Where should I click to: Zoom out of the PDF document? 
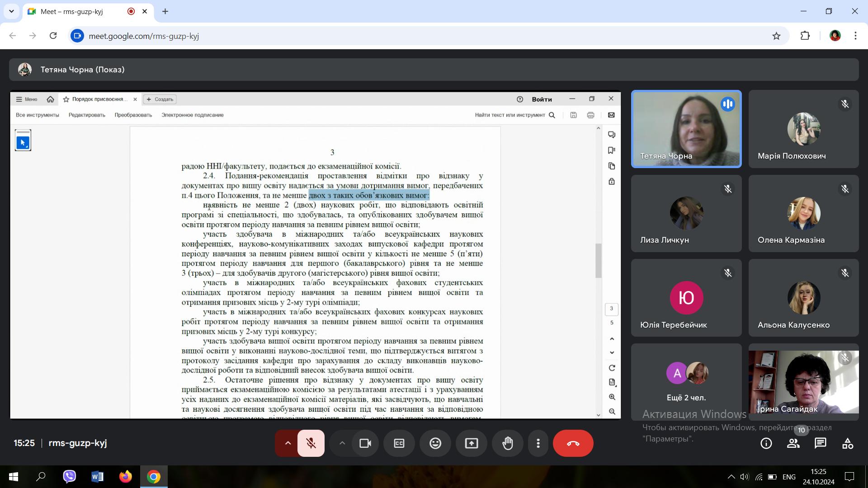tap(612, 411)
